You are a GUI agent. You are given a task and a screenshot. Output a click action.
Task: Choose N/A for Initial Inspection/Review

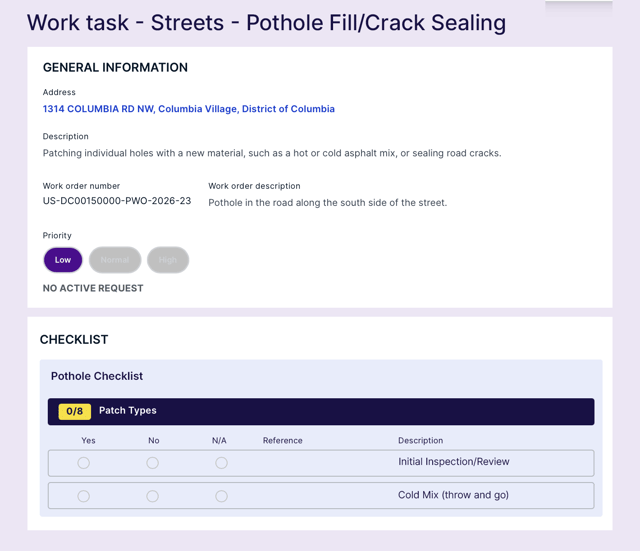(x=221, y=463)
